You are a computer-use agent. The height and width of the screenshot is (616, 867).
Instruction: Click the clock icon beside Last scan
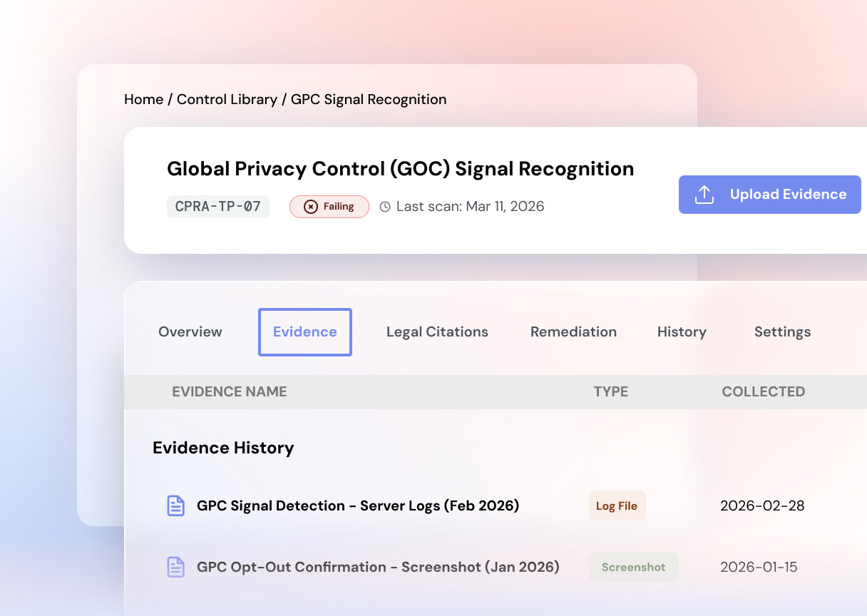(385, 207)
